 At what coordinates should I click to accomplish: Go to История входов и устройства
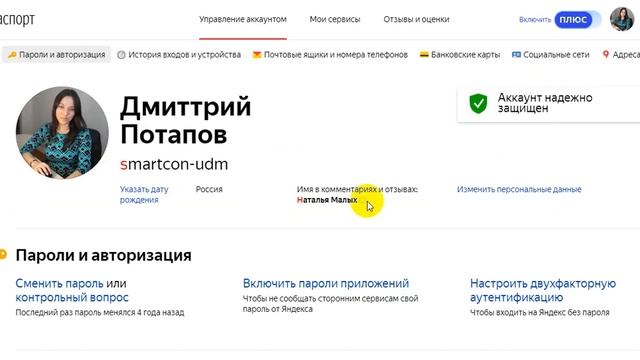click(x=179, y=55)
